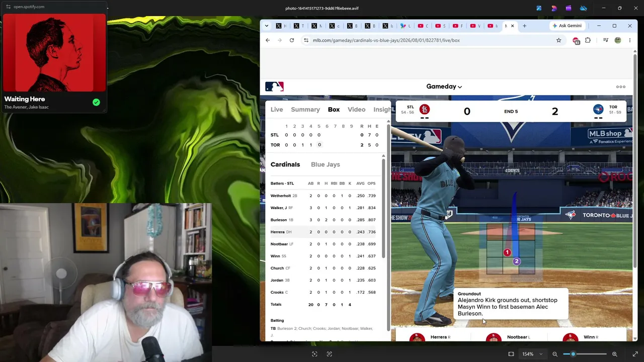View site information icon in address bar
This screenshot has height=362, width=644.
click(306, 40)
